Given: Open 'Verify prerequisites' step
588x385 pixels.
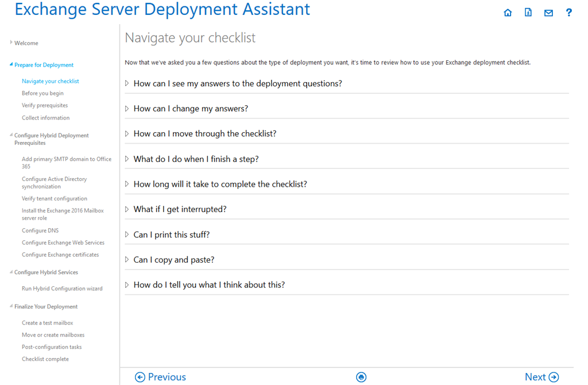Looking at the screenshot, I should [x=45, y=105].
